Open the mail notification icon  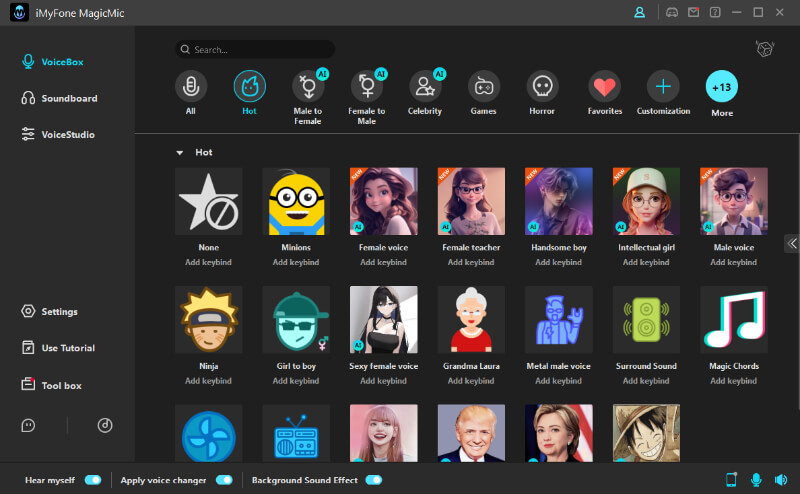coord(693,12)
